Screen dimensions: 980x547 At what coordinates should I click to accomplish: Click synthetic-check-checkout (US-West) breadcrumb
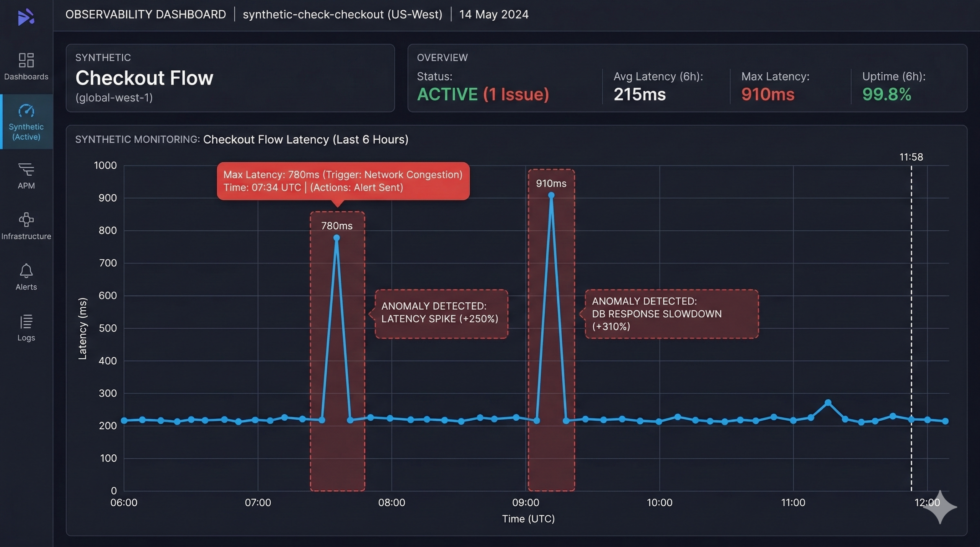coord(342,15)
